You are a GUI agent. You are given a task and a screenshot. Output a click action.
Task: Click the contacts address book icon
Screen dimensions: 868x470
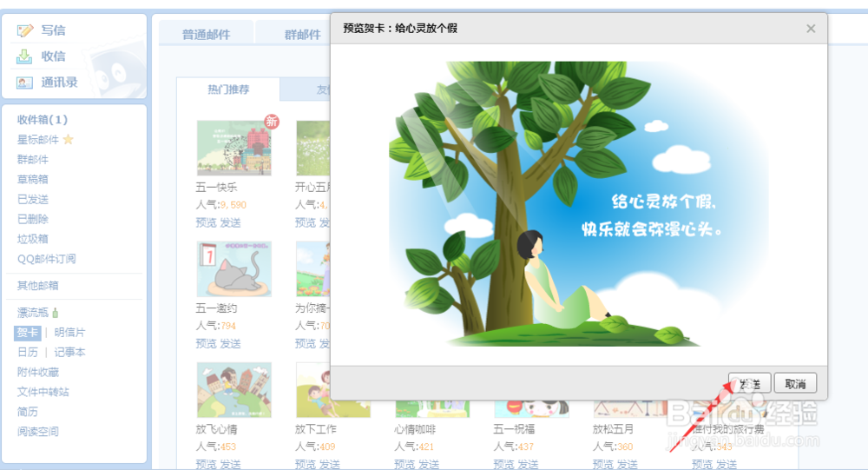point(24,83)
